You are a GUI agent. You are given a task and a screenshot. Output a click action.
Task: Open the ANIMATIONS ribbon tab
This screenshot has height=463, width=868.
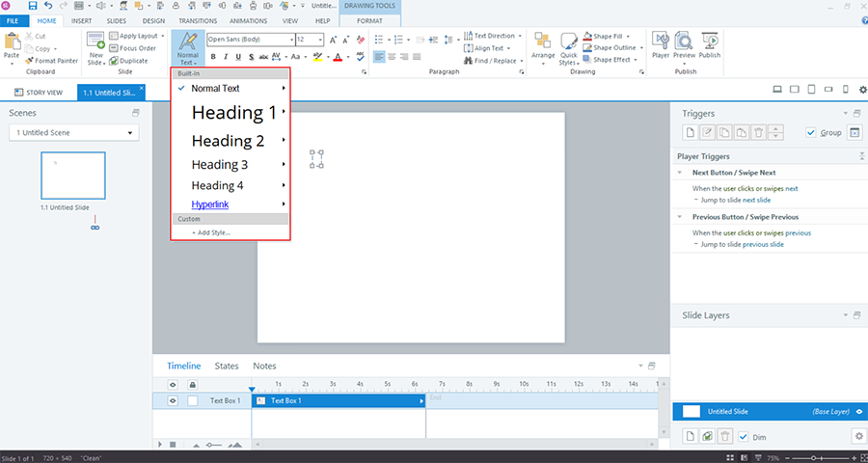(248, 21)
